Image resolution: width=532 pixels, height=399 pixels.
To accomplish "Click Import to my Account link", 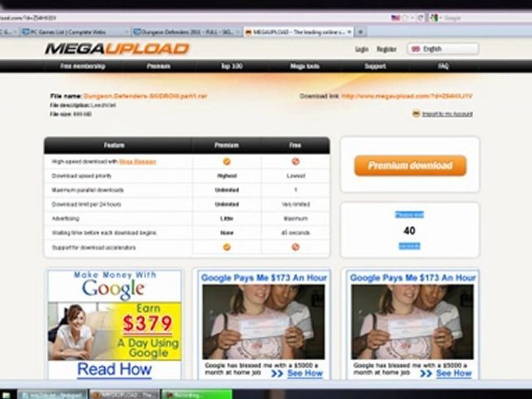I will pos(447,114).
